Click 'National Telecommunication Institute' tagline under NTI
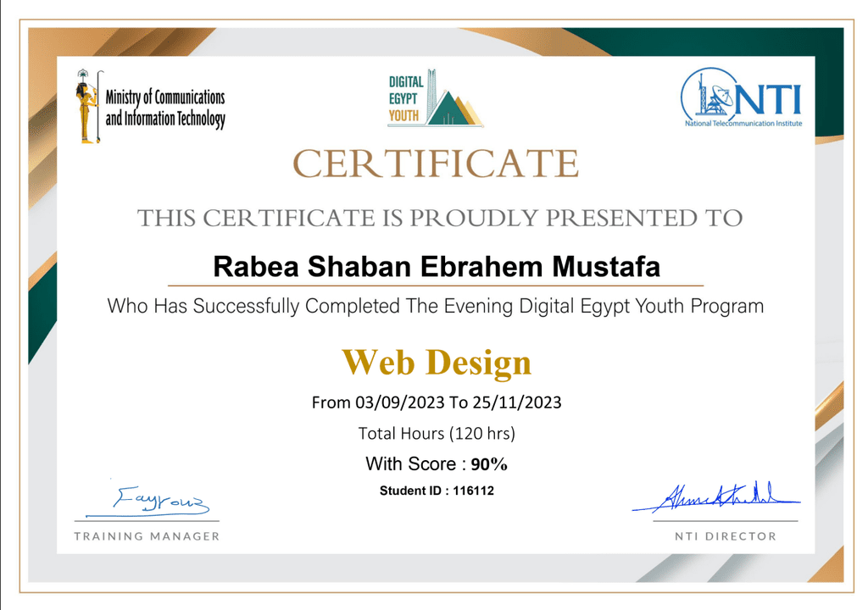The image size is (868, 610). coord(743,124)
